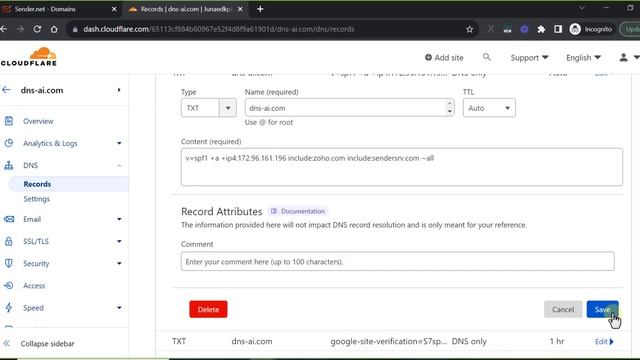
Task: Click the SSL/TLS lock icon
Action: tap(9, 241)
